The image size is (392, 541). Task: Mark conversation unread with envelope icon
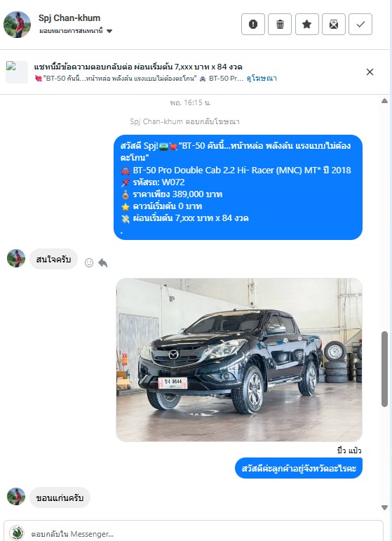click(334, 24)
